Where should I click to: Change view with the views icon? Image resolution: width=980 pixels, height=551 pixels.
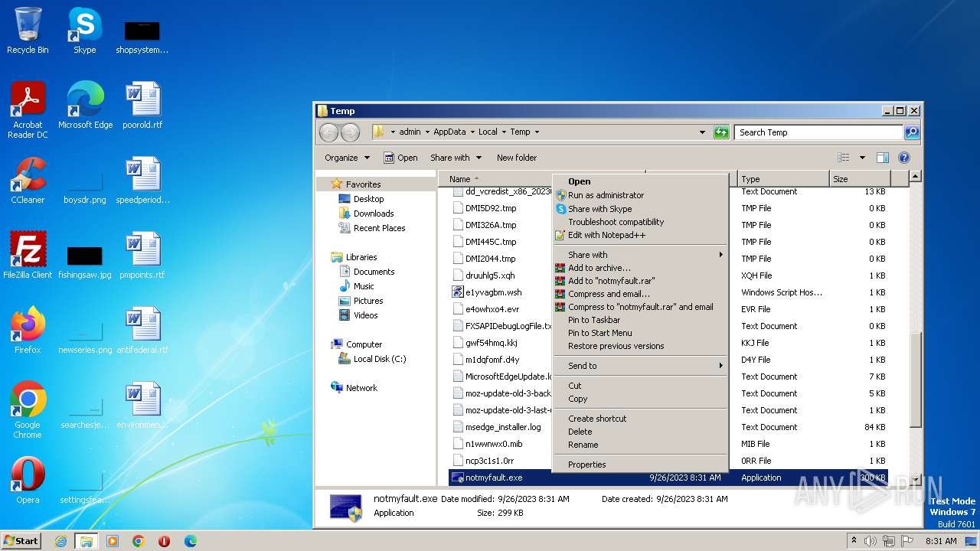pos(844,158)
